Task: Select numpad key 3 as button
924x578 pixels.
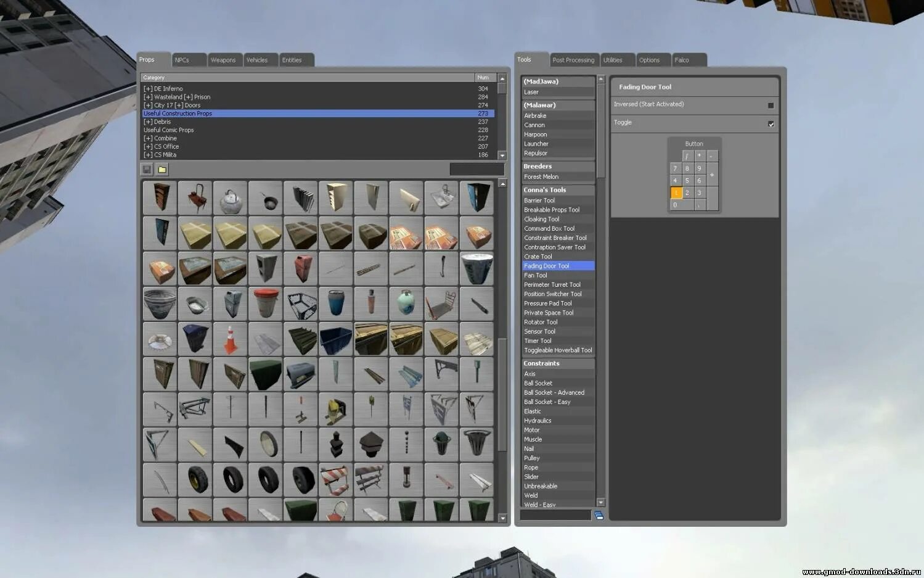Action: 700,192
